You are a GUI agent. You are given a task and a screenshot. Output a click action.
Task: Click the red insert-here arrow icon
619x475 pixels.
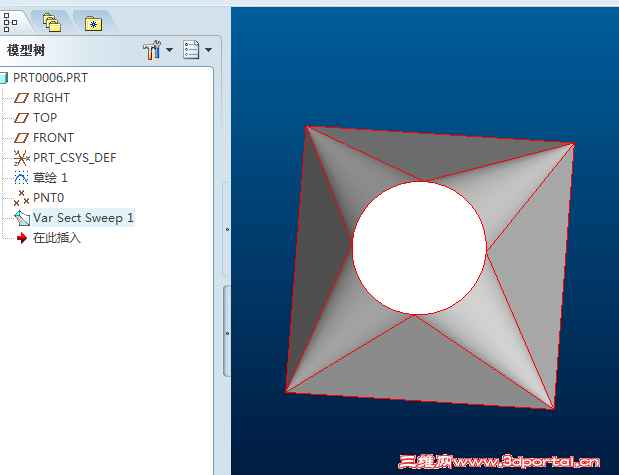click(x=22, y=238)
